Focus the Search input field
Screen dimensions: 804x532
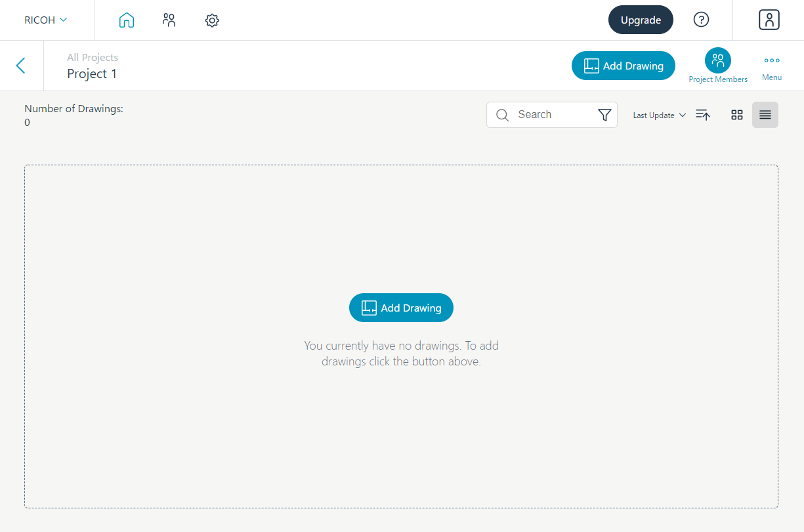[x=551, y=115]
